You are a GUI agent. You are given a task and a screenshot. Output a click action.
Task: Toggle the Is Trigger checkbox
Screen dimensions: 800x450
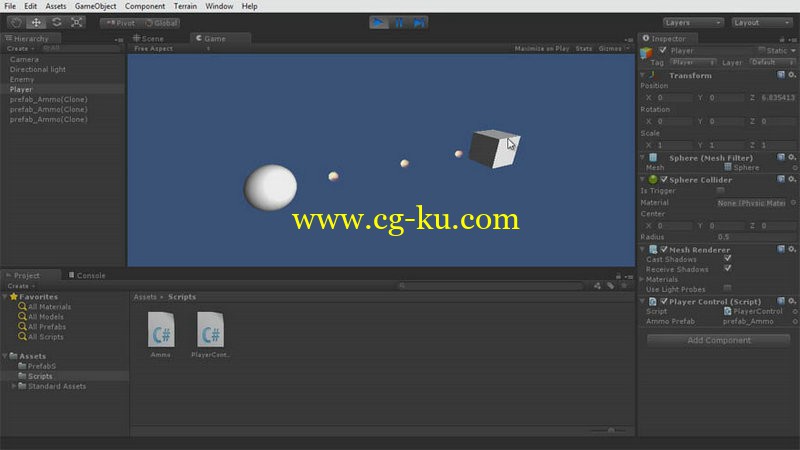click(x=720, y=190)
